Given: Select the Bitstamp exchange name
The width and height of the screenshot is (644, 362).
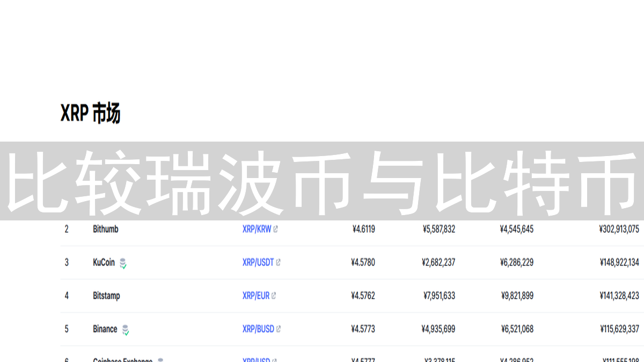Looking at the screenshot, I should tap(106, 295).
